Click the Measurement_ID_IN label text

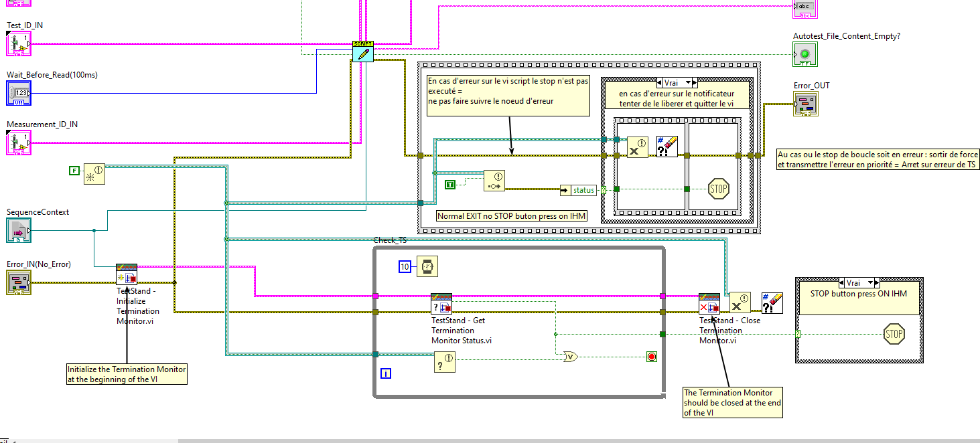tap(42, 124)
